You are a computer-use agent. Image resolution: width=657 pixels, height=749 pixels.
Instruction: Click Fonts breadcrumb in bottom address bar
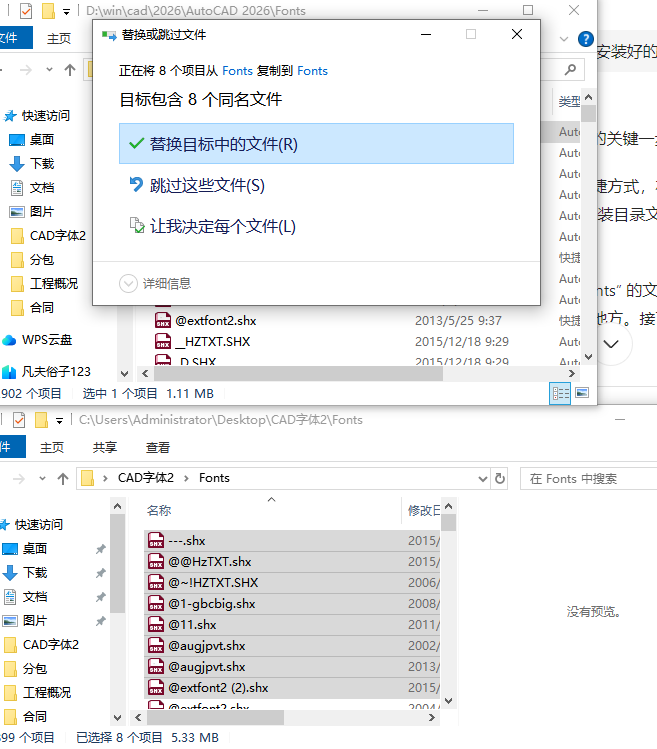[214, 478]
